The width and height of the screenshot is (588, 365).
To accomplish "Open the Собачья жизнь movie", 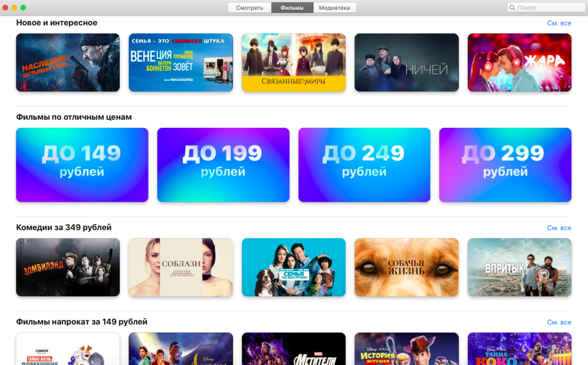I will point(407,267).
